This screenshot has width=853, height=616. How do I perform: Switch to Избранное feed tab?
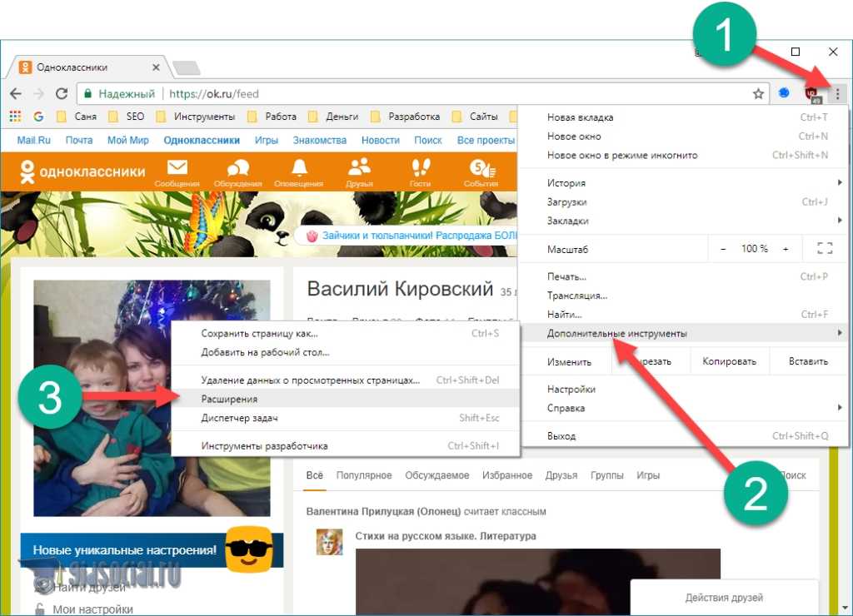pos(507,475)
